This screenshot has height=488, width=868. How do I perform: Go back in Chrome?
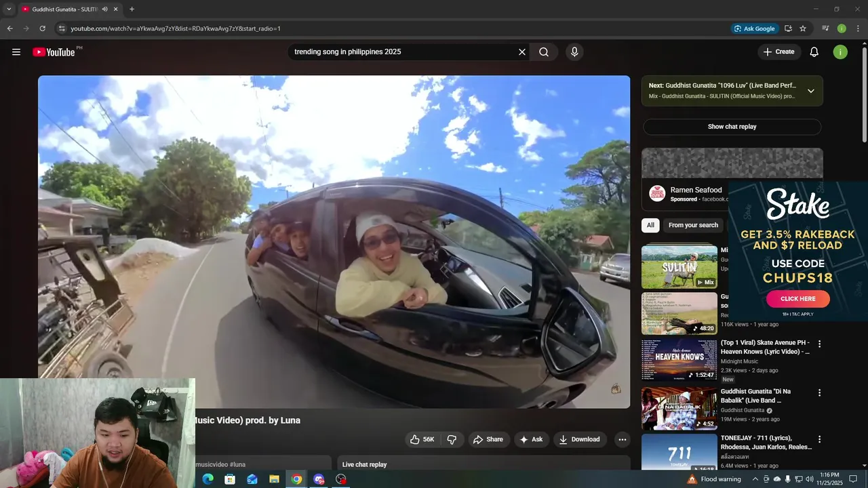(9, 28)
